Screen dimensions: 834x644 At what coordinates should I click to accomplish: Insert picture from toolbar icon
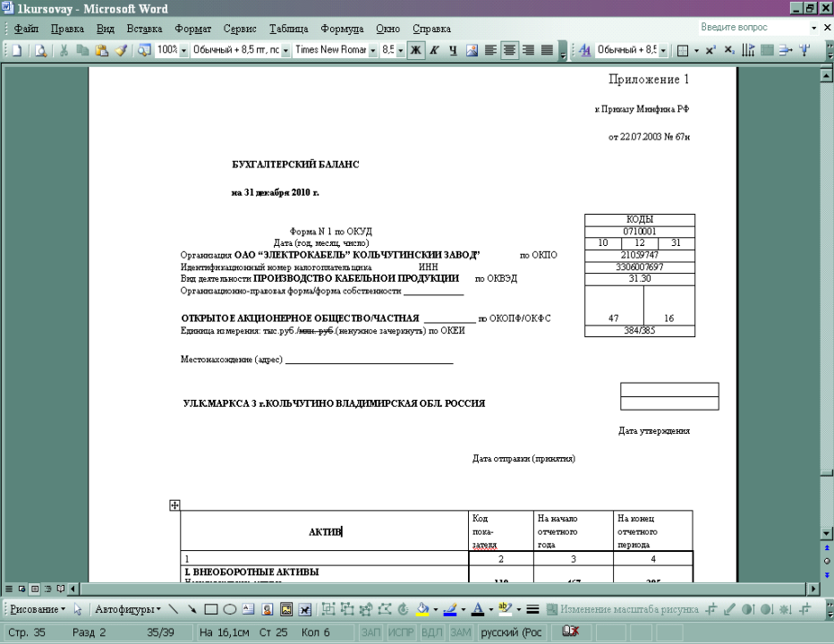[x=472, y=50]
